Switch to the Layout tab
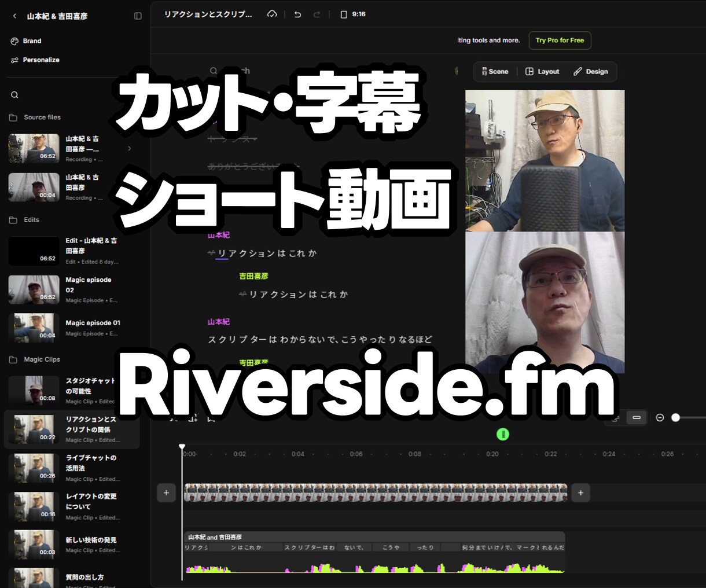Image resolution: width=706 pixels, height=588 pixels. point(542,72)
